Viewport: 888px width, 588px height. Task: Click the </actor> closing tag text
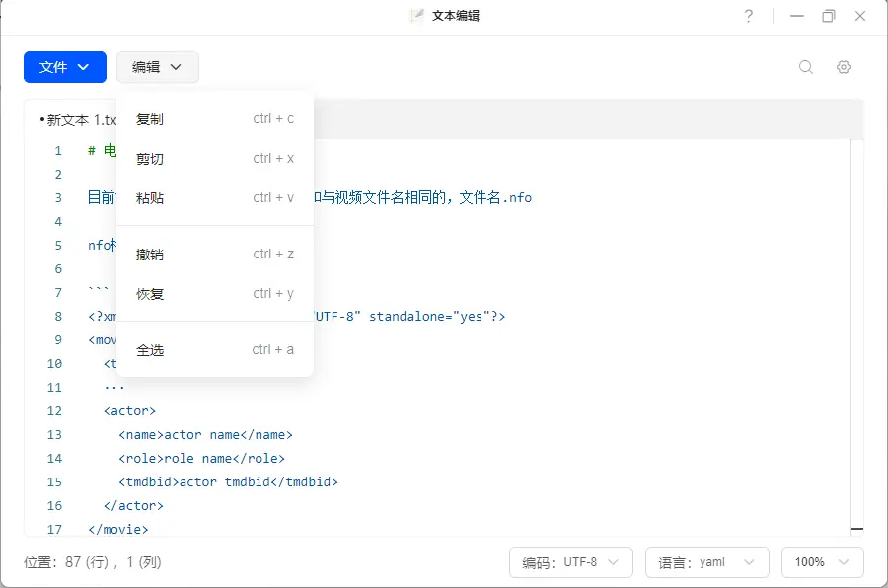point(133,506)
